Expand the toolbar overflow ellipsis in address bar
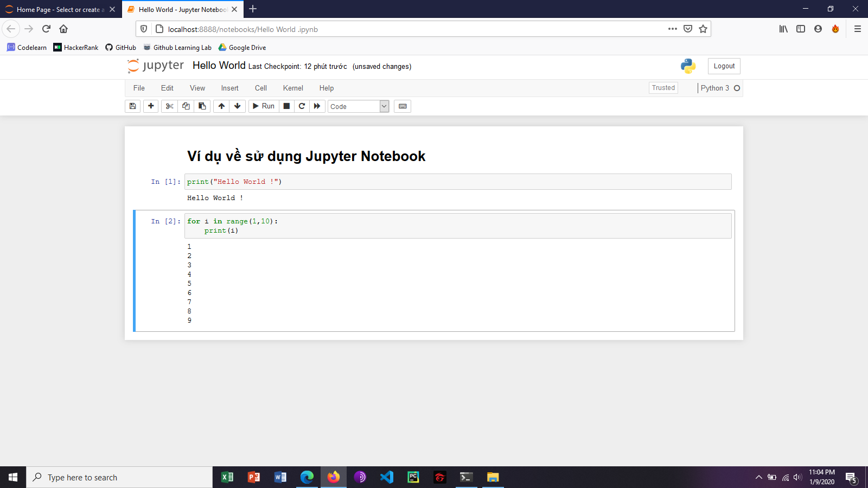The height and width of the screenshot is (488, 868). tap(672, 29)
